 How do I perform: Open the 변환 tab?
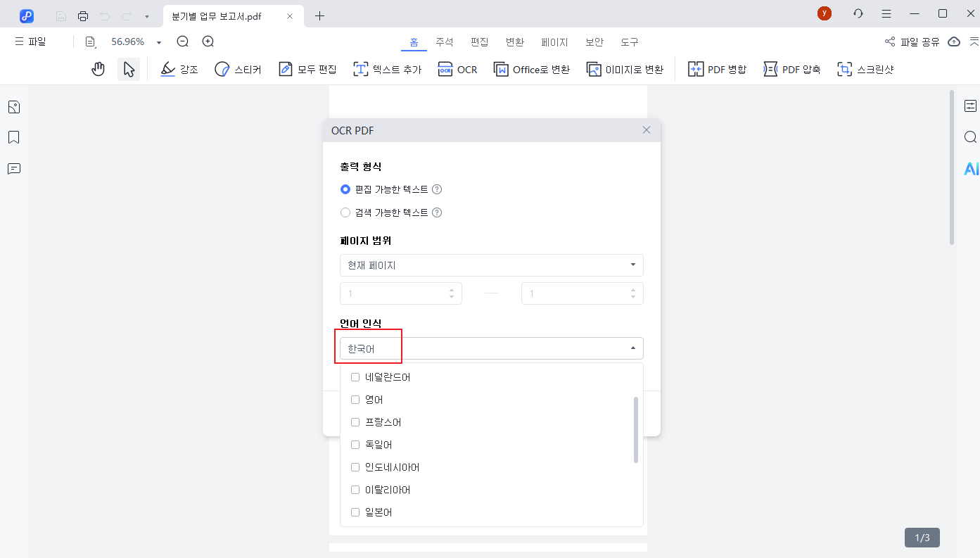pos(515,42)
